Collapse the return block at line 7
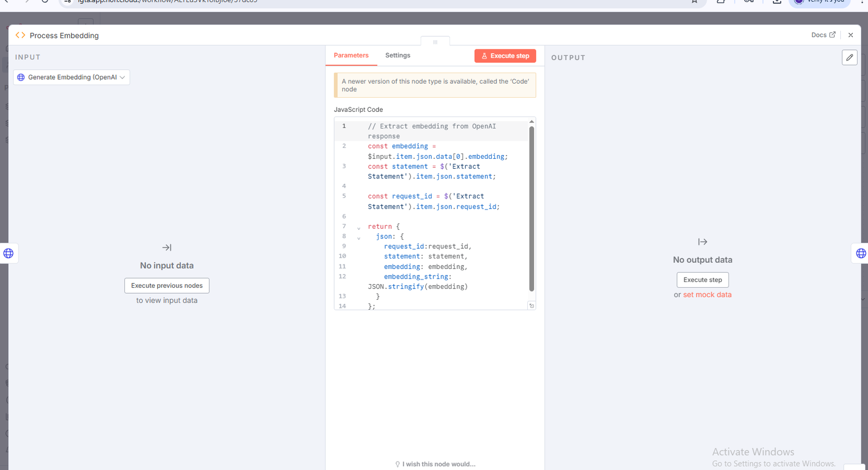 tap(359, 228)
